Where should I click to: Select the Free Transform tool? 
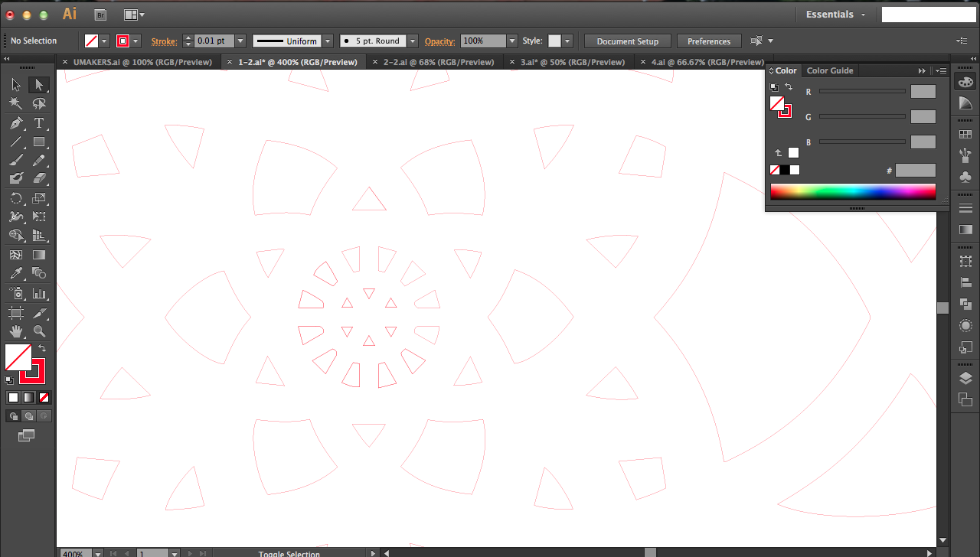click(x=38, y=217)
